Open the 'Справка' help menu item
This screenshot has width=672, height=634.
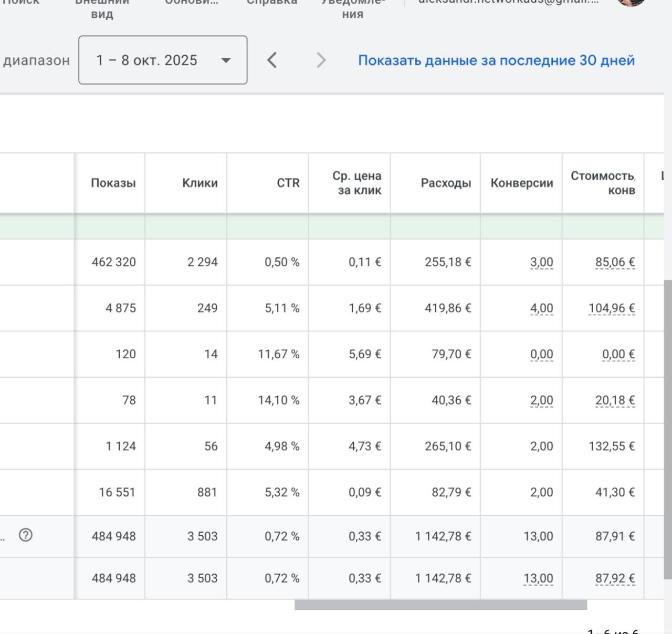271,3
